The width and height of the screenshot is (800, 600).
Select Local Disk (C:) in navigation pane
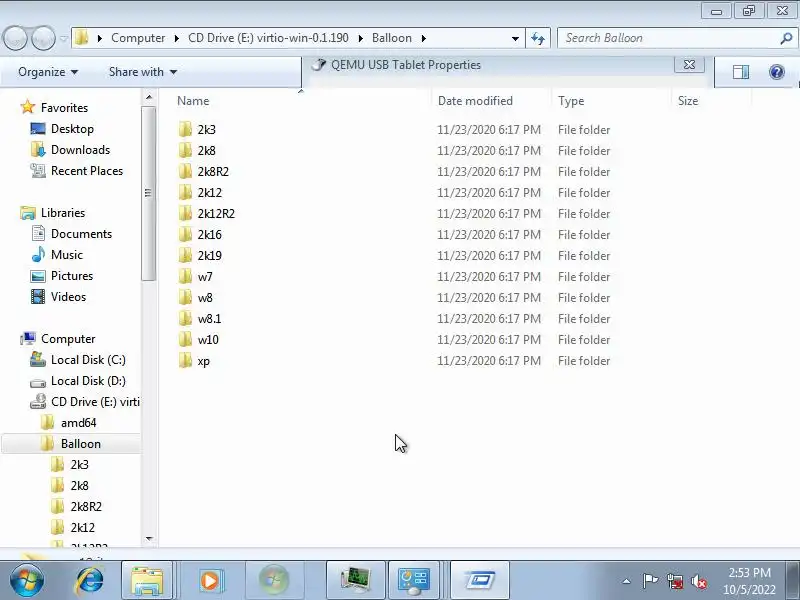[78, 360]
